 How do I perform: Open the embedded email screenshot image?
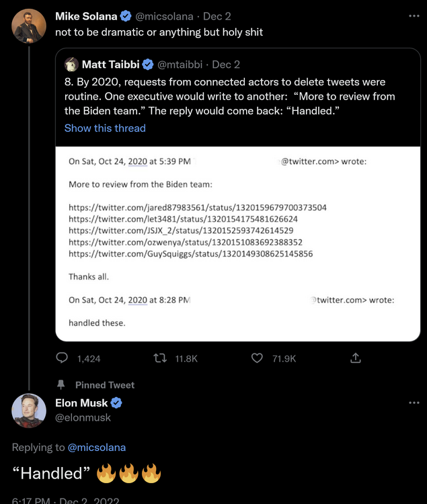click(237, 243)
